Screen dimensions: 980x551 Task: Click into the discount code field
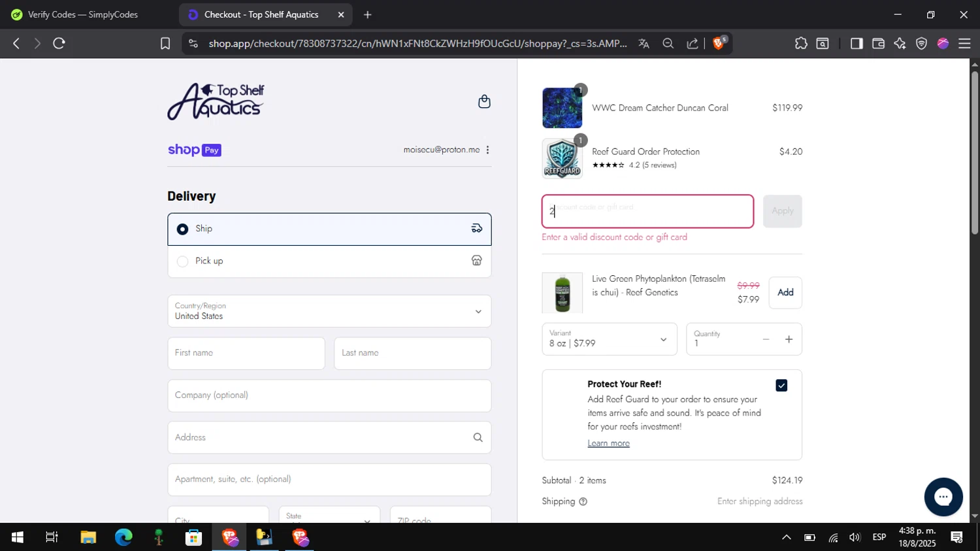(647, 211)
